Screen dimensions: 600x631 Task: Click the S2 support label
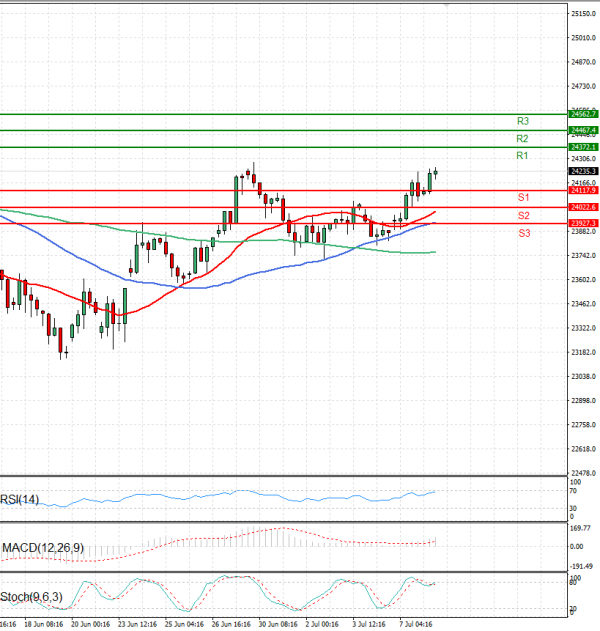[x=524, y=216]
